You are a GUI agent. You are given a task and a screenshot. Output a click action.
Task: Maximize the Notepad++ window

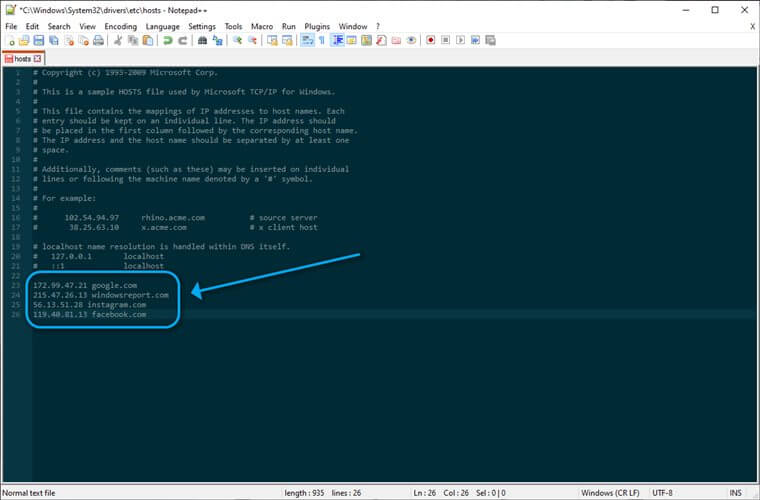pyautogui.click(x=715, y=10)
